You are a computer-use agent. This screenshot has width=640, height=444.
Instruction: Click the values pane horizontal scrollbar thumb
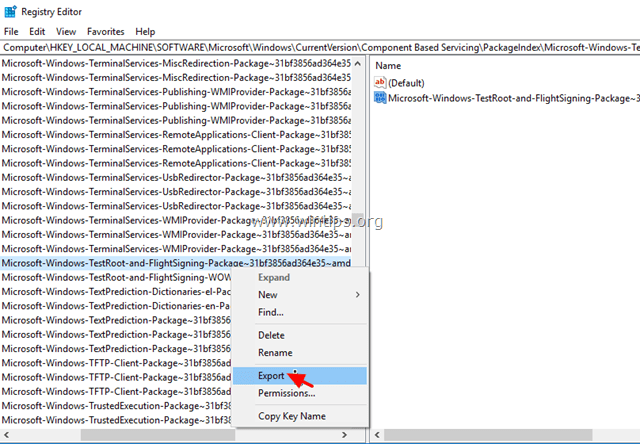pos(488,435)
